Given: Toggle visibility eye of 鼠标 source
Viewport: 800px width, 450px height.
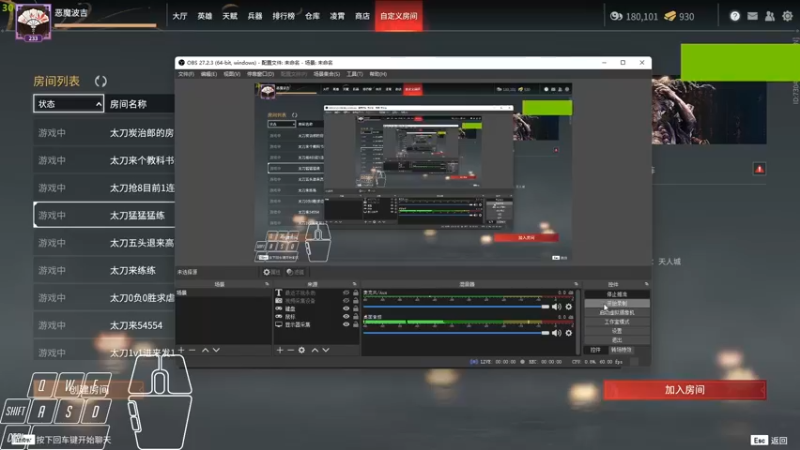Looking at the screenshot, I should [x=346, y=316].
